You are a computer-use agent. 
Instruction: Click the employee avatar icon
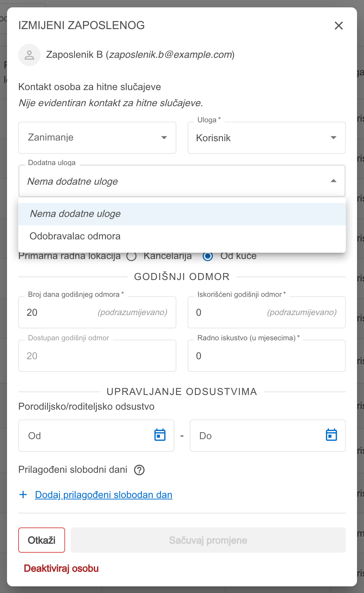coord(29,55)
